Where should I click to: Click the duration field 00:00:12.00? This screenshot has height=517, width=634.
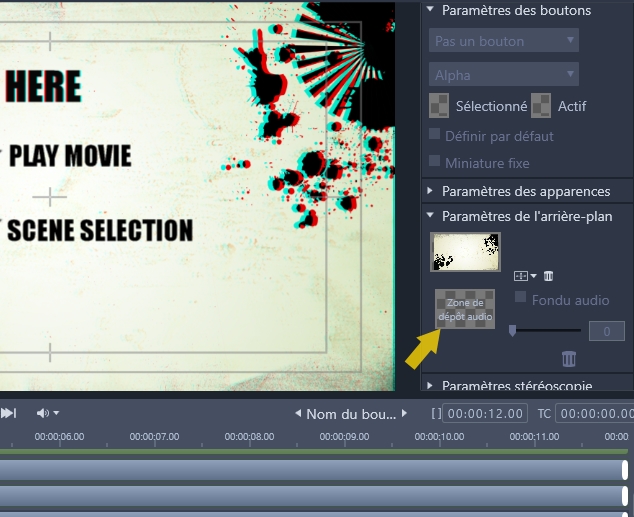coord(485,413)
